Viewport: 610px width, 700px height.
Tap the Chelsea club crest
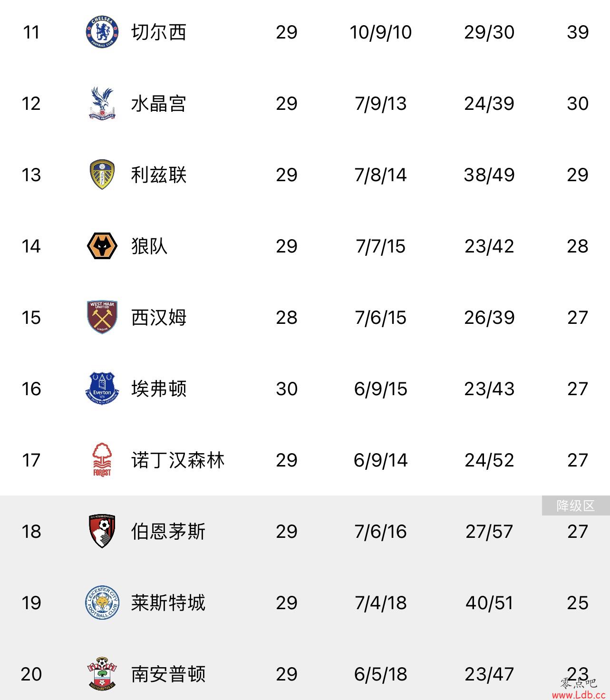click(102, 32)
